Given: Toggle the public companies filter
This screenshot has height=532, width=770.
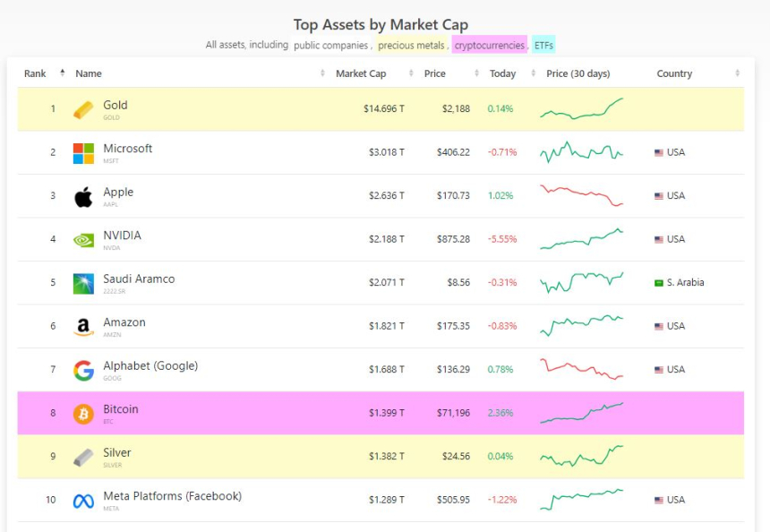Looking at the screenshot, I should (332, 45).
